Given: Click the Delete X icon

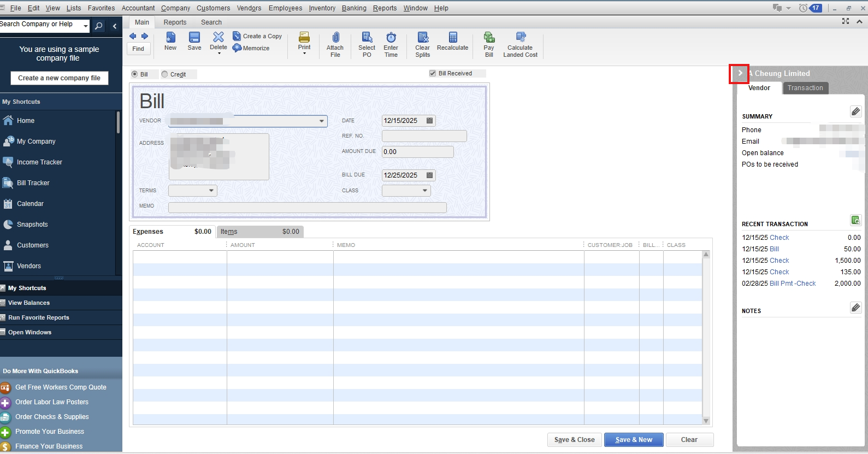Looking at the screenshot, I should [x=219, y=37].
